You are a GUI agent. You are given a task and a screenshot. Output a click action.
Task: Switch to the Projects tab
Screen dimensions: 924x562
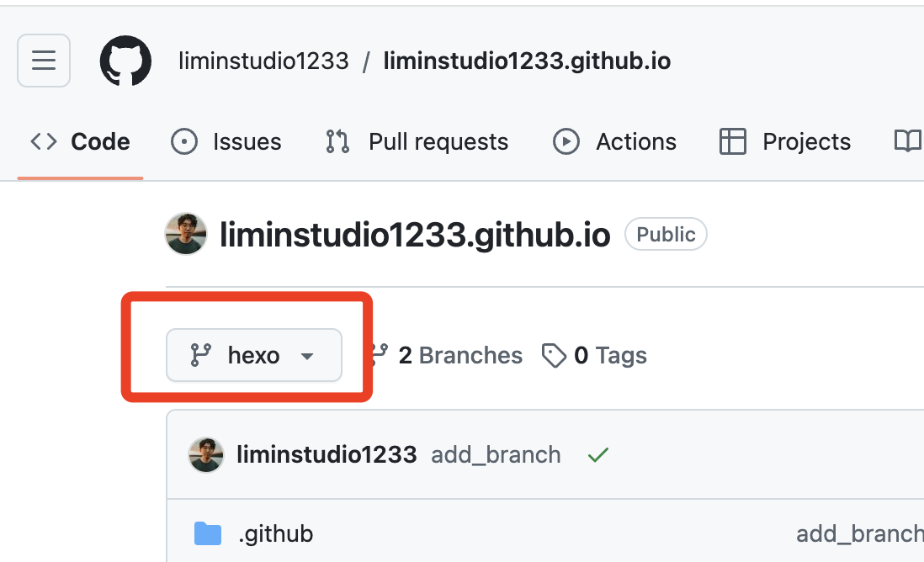785,142
